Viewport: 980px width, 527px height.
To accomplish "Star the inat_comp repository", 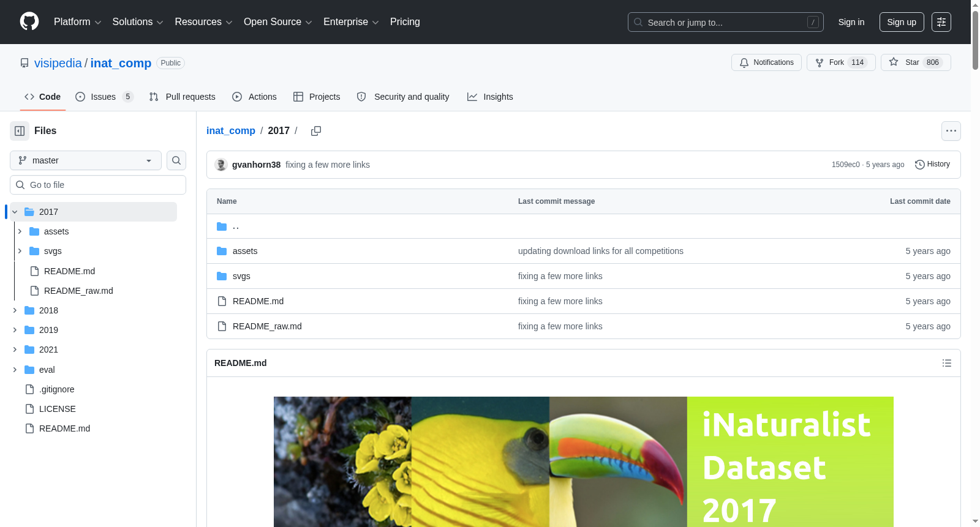I will point(916,62).
